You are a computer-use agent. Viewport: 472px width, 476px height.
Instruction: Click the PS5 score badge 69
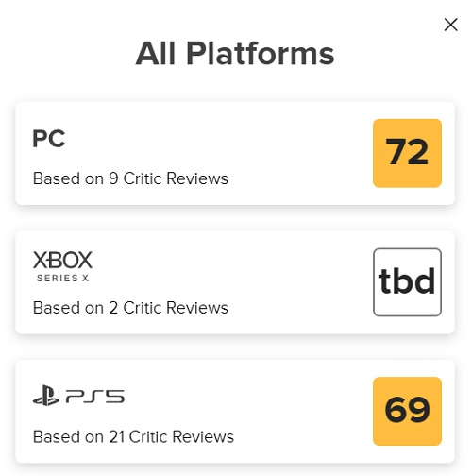coord(407,411)
